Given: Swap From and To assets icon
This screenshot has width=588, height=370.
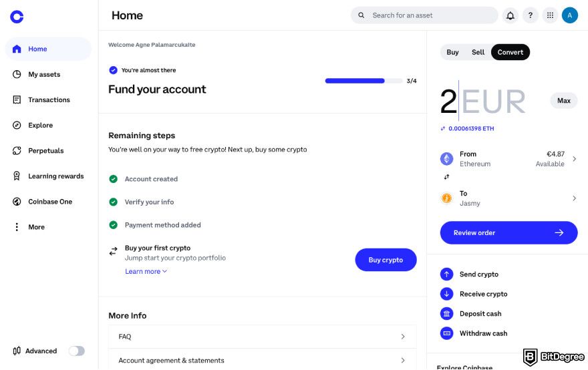Looking at the screenshot, I should click(446, 177).
